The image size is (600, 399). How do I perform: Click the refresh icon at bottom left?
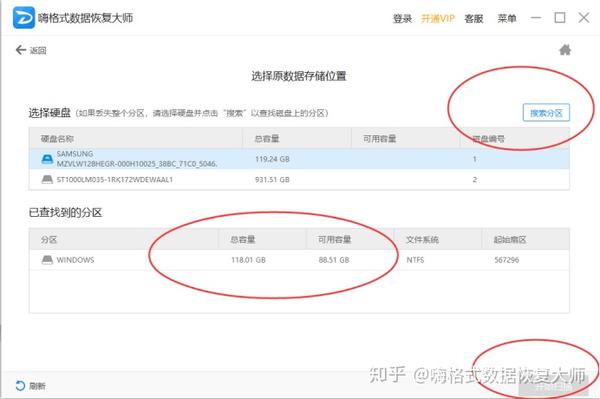point(20,386)
